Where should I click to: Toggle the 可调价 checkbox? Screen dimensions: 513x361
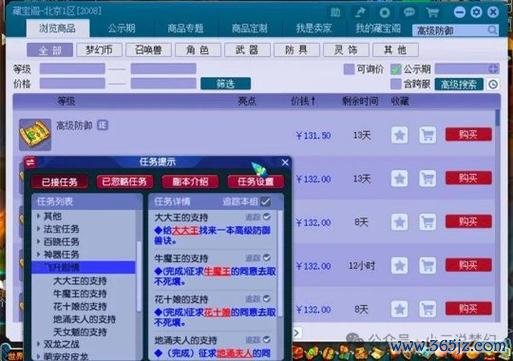349,69
